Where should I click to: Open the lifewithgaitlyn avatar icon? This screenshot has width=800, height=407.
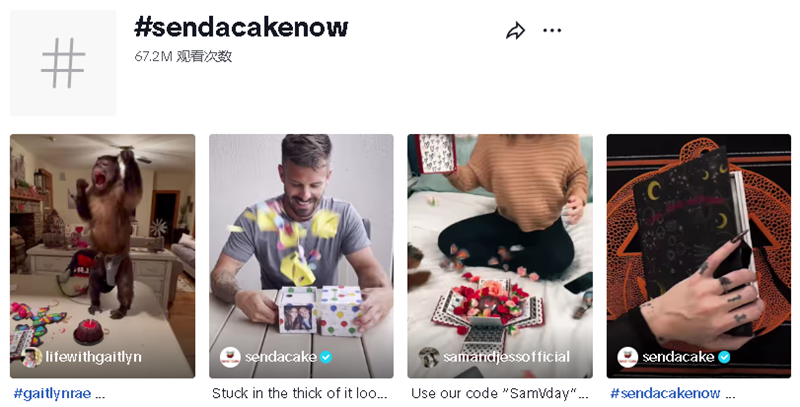[x=32, y=357]
